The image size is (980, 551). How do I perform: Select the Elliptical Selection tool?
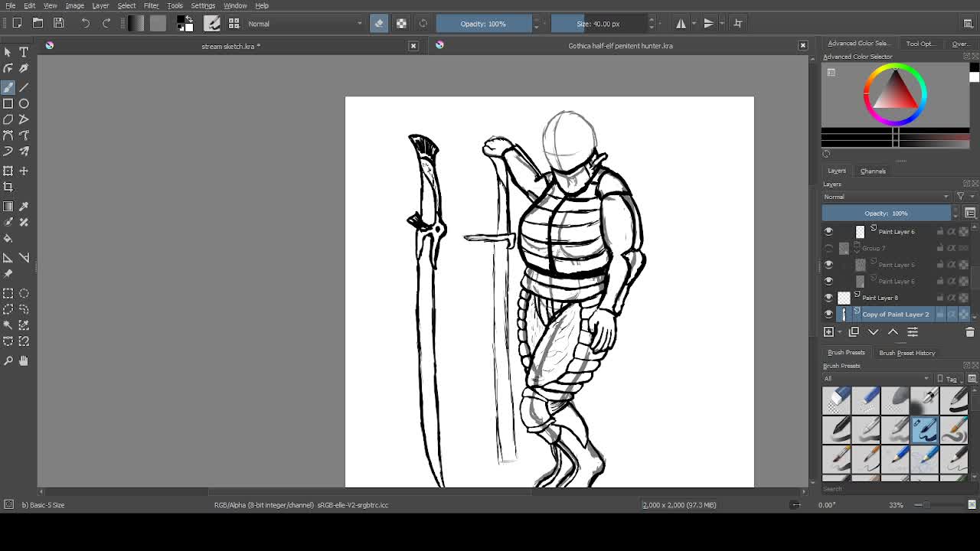[x=24, y=293]
